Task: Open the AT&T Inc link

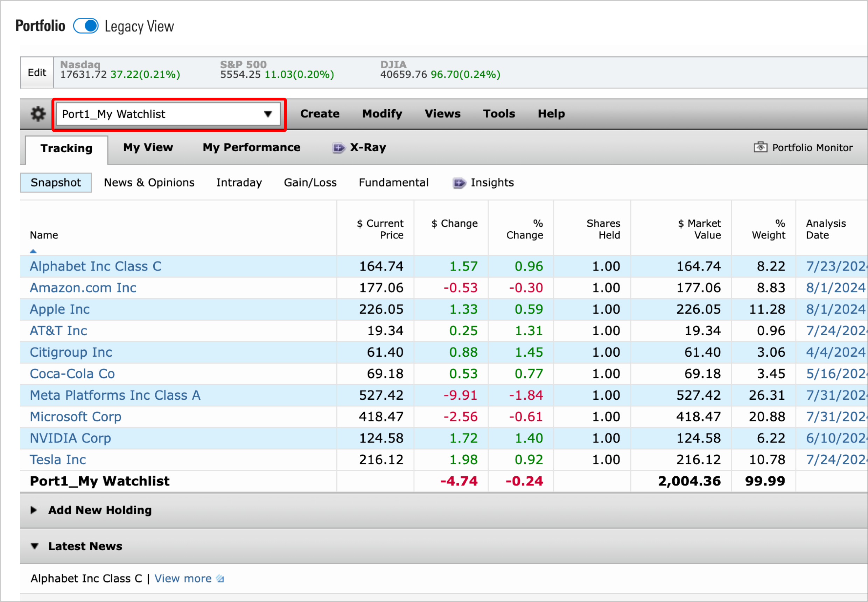Action: [58, 331]
